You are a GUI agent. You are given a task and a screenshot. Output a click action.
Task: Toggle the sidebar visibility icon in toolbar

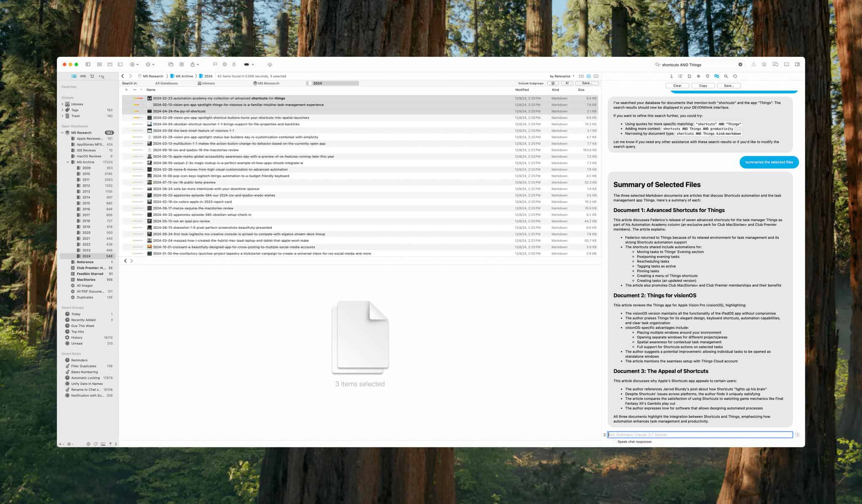(x=88, y=64)
